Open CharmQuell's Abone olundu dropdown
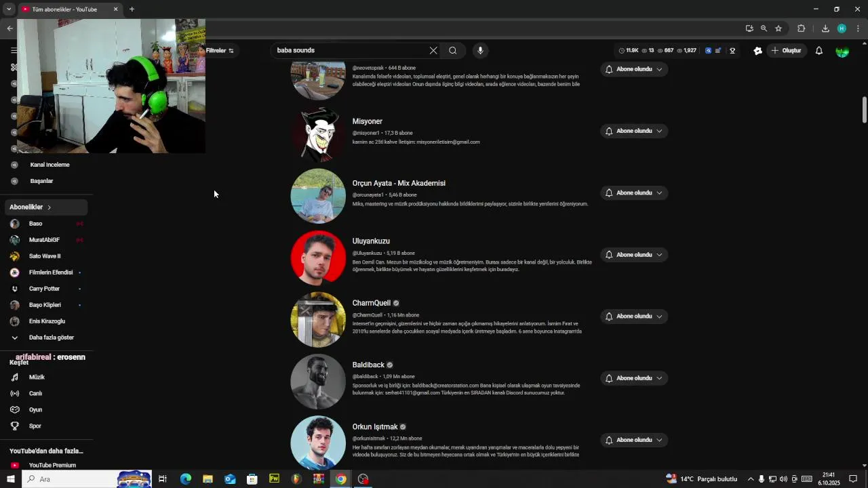This screenshot has width=868, height=488. click(634, 316)
